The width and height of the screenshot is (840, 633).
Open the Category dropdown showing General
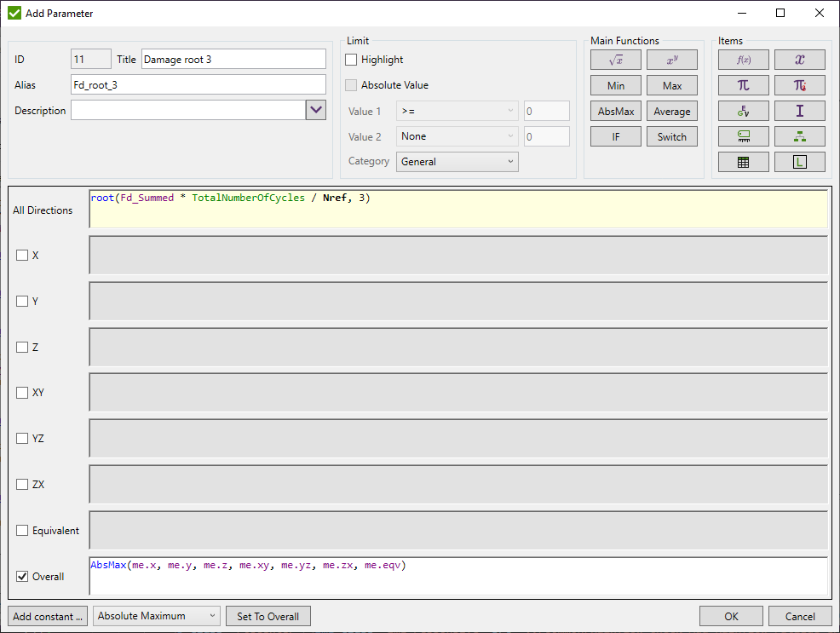(457, 161)
